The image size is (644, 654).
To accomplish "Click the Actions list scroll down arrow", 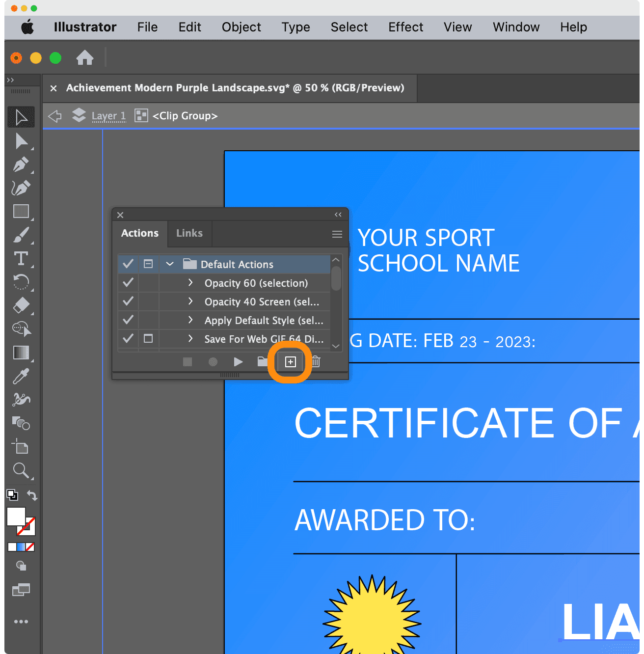I will (336, 346).
